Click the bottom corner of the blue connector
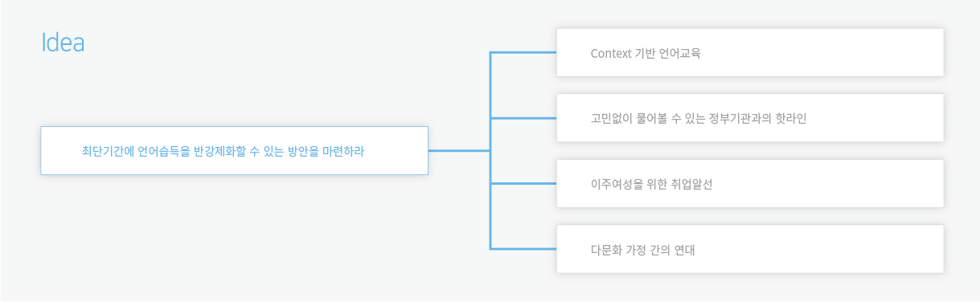Viewport: 980px width, 302px height. pyautogui.click(x=490, y=248)
